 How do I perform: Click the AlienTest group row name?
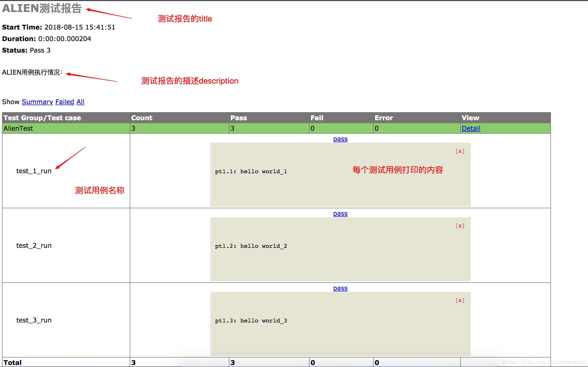(x=18, y=128)
